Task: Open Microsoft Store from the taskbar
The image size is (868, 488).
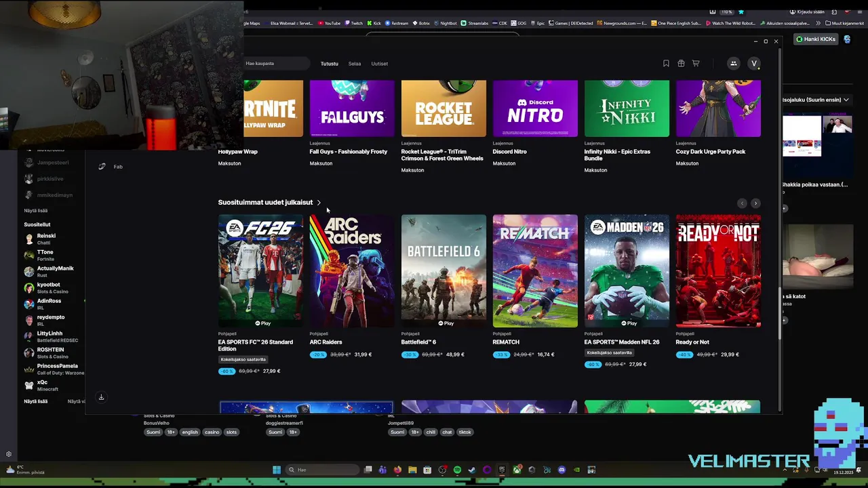Action: click(427, 470)
